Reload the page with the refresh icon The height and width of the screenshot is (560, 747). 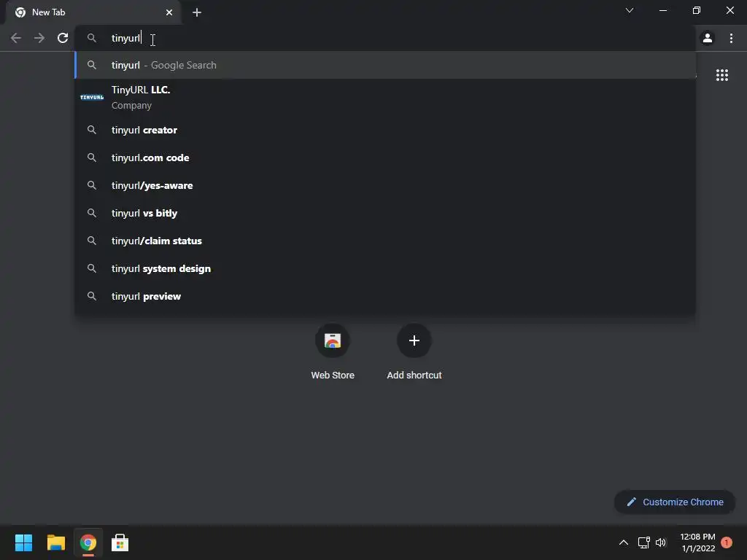pyautogui.click(x=63, y=38)
